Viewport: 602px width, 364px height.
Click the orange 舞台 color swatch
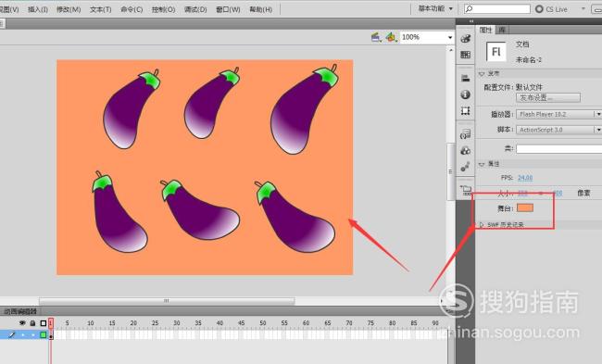(x=525, y=208)
